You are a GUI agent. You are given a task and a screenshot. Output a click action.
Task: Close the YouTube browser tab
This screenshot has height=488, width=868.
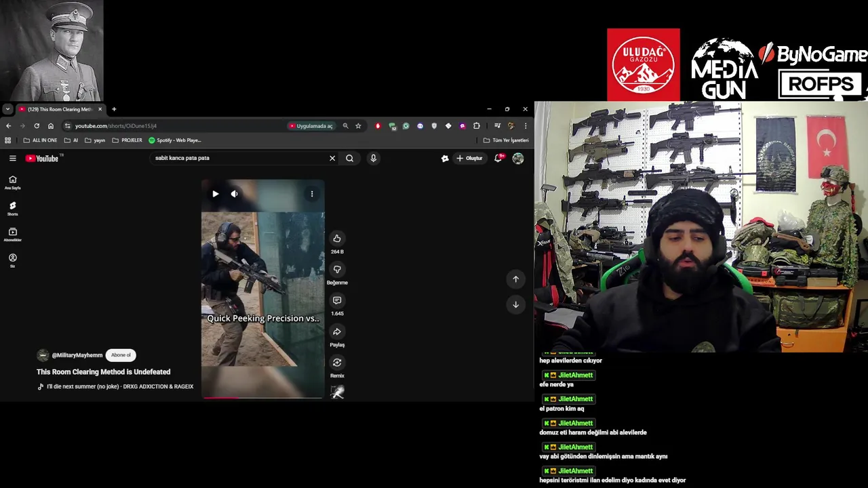click(x=100, y=109)
